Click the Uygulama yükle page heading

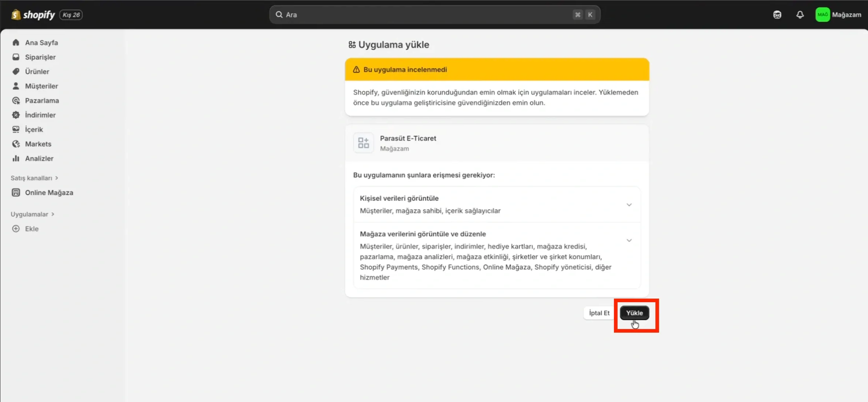tap(394, 45)
